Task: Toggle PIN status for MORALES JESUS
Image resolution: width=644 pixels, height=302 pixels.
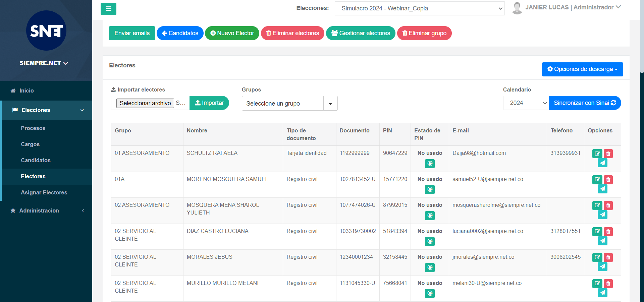Action: point(430,267)
